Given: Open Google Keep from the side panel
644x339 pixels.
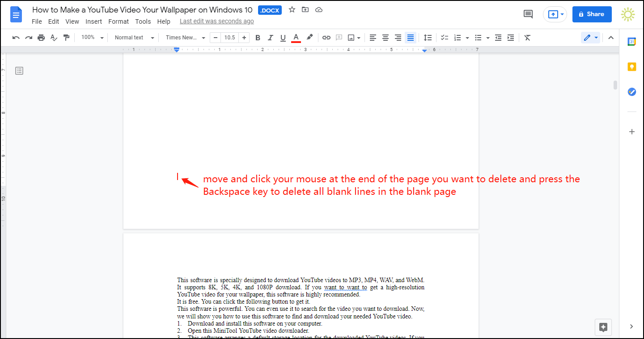Looking at the screenshot, I should pyautogui.click(x=631, y=66).
